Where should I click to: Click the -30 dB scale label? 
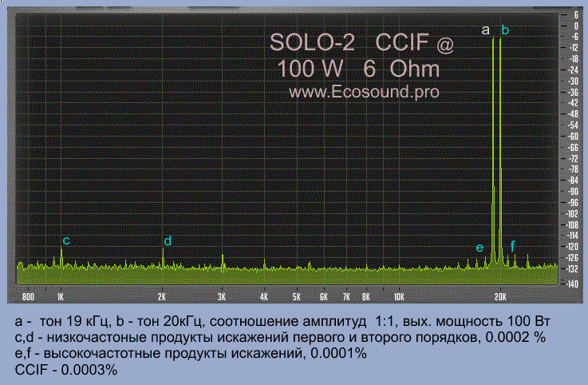point(574,81)
